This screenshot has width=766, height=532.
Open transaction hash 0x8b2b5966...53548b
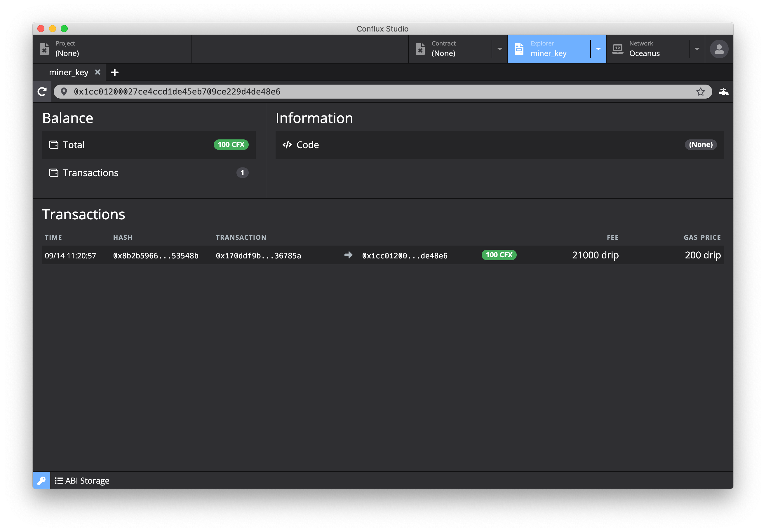click(x=156, y=256)
